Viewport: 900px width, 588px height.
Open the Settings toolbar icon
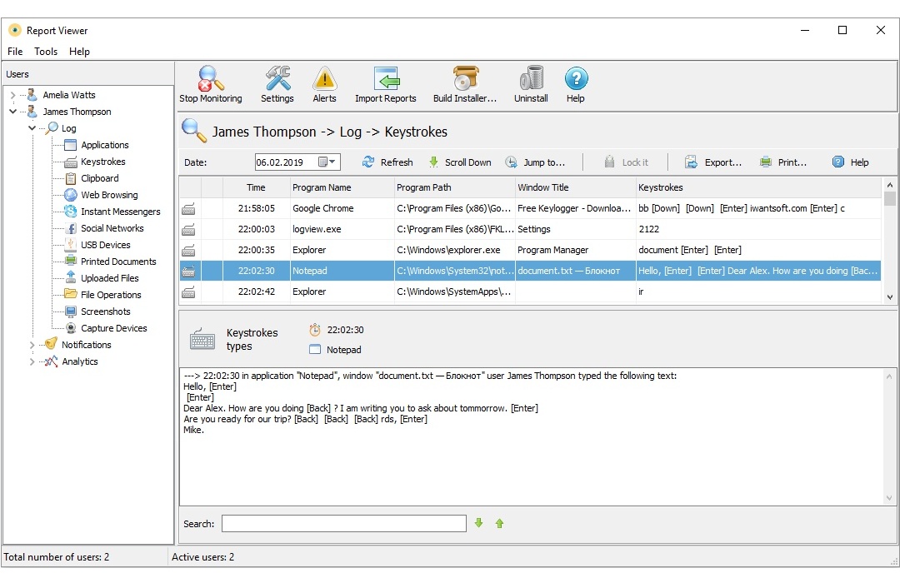point(277,83)
